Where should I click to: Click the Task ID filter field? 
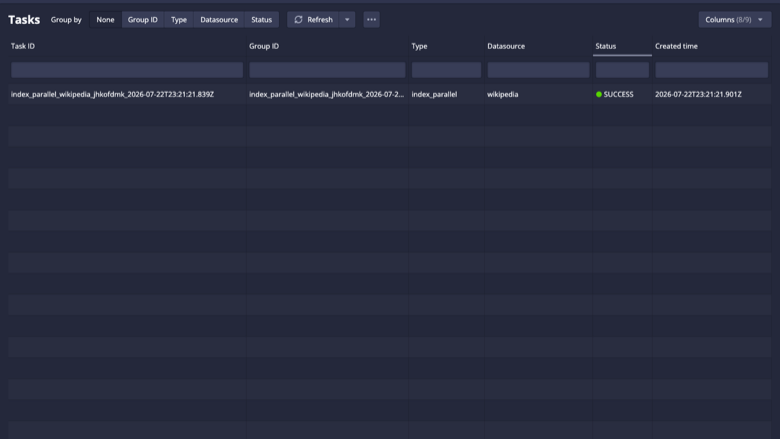[127, 70]
